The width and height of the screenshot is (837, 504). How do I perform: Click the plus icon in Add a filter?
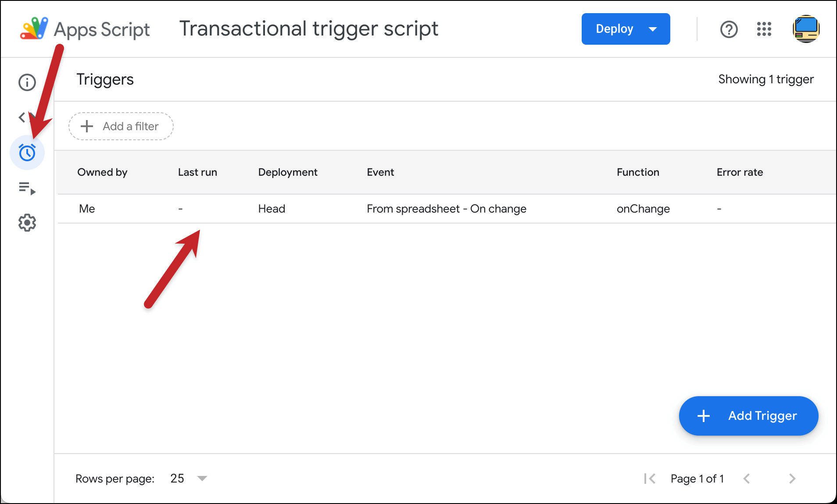pos(87,126)
